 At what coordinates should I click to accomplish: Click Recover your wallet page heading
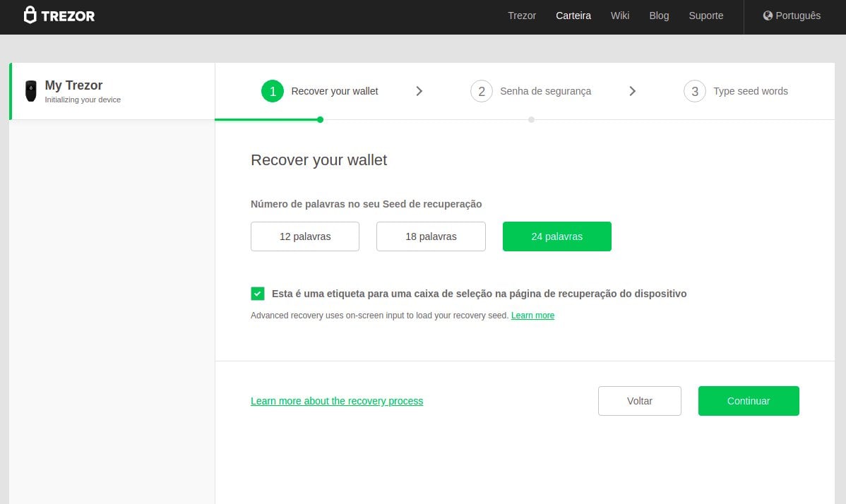click(x=319, y=160)
